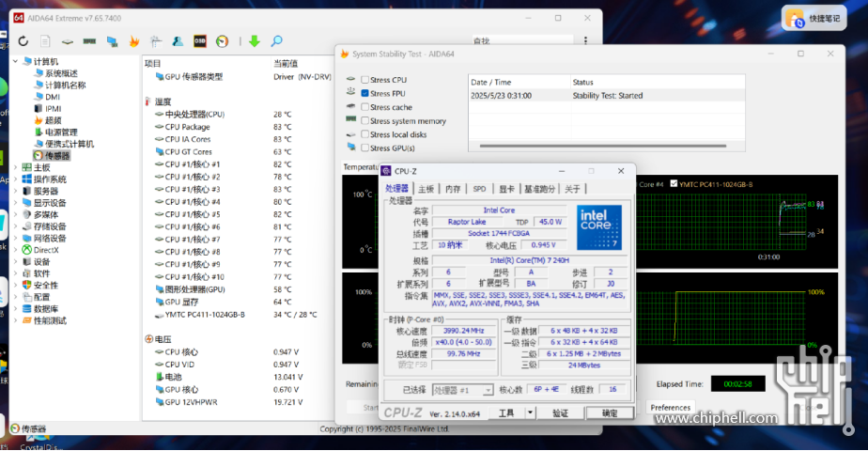Viewport: 868px width, 451px height.
Task: Expand the 显示设备 tree node
Action: tap(15, 203)
